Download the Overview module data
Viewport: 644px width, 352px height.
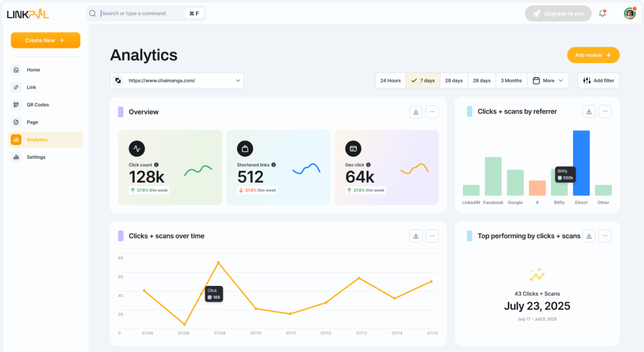coord(415,111)
